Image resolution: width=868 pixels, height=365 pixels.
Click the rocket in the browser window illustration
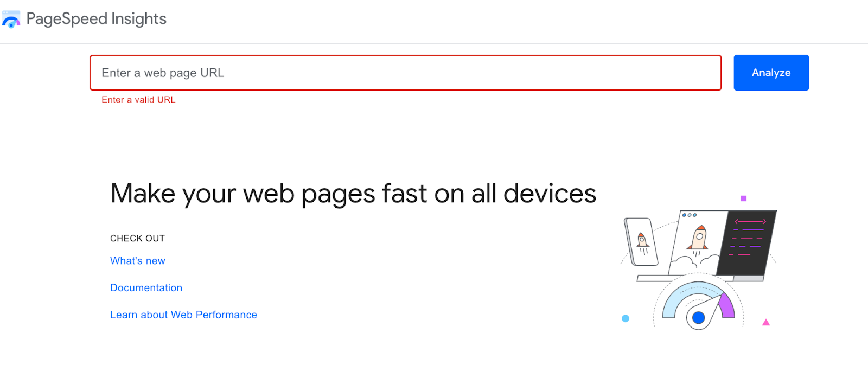tap(698, 238)
